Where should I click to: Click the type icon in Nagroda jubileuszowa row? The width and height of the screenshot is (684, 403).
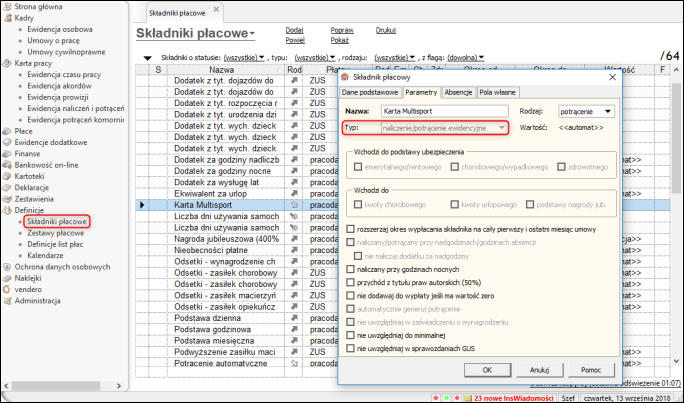coord(294,239)
